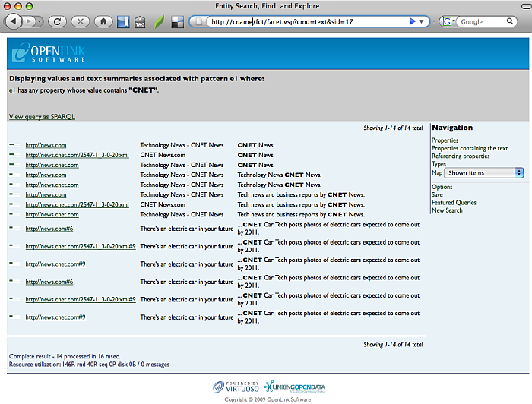Click the page icon in the address bar
Image resolution: width=532 pixels, height=404 pixels.
click(x=199, y=22)
